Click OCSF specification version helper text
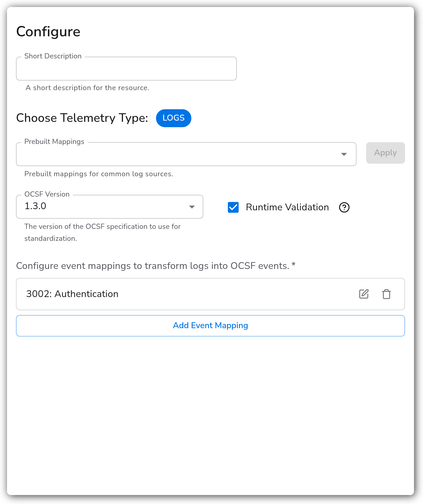This screenshot has height=504, width=423. (x=102, y=232)
